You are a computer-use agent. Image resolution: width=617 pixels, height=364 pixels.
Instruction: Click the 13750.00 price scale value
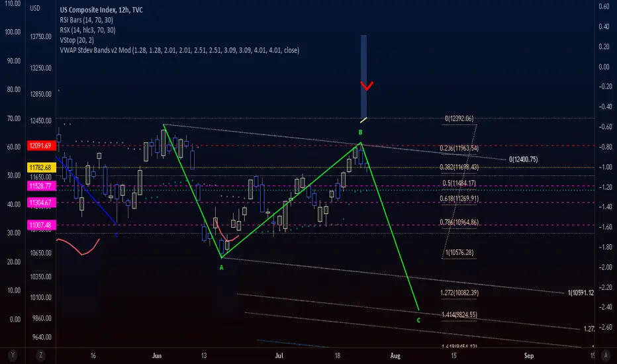(40, 36)
